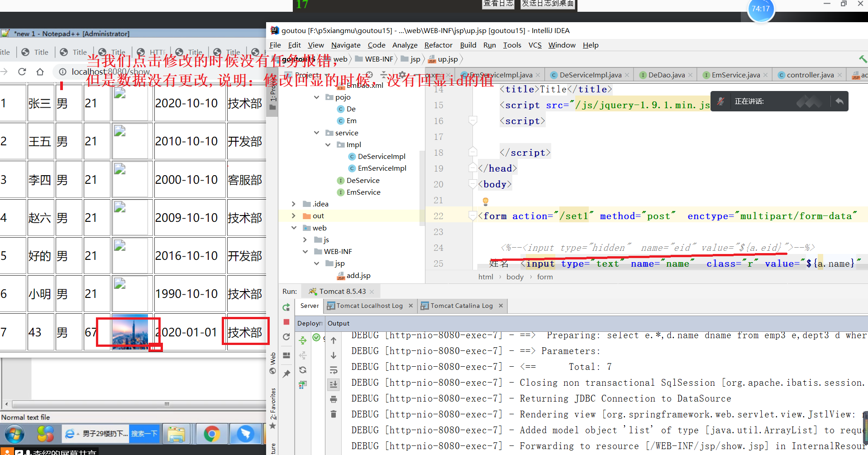Viewport: 868px width, 455px height.
Task: Rerun the Tomcat server with the green icon
Action: click(286, 307)
